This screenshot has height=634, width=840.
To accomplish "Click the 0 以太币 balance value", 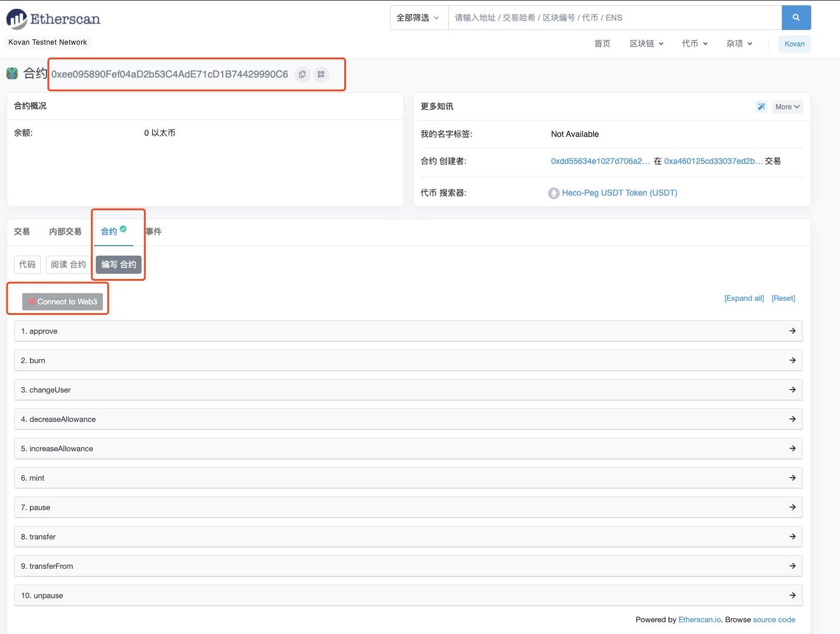I will click(x=160, y=133).
